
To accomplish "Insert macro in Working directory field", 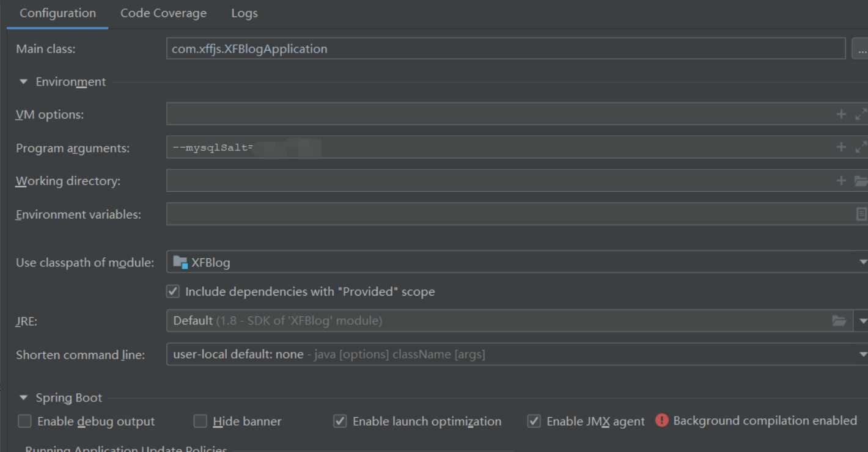I will (x=841, y=181).
